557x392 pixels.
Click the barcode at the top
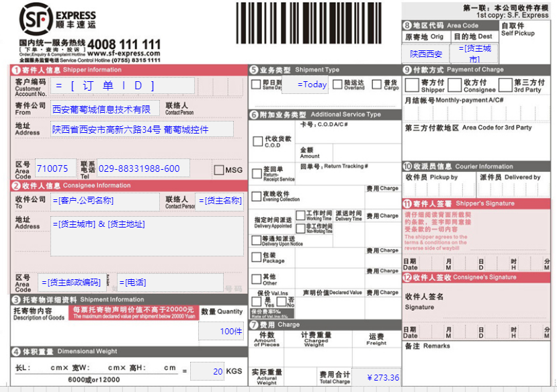pyautogui.click(x=317, y=23)
